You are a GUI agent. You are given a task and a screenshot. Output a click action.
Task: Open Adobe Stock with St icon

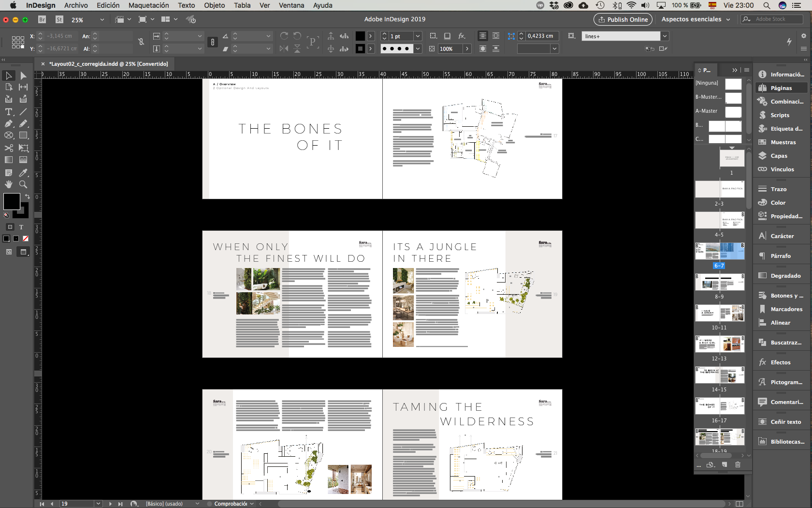pos(59,19)
